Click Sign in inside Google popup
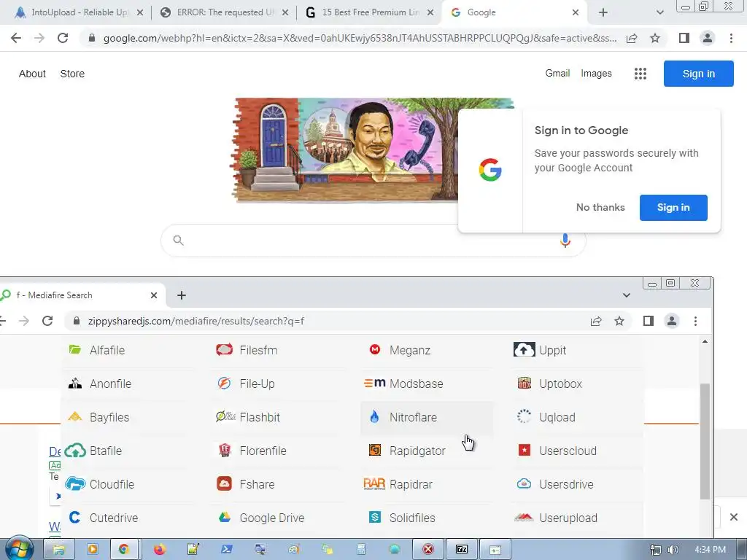The width and height of the screenshot is (747, 560). pos(673,208)
